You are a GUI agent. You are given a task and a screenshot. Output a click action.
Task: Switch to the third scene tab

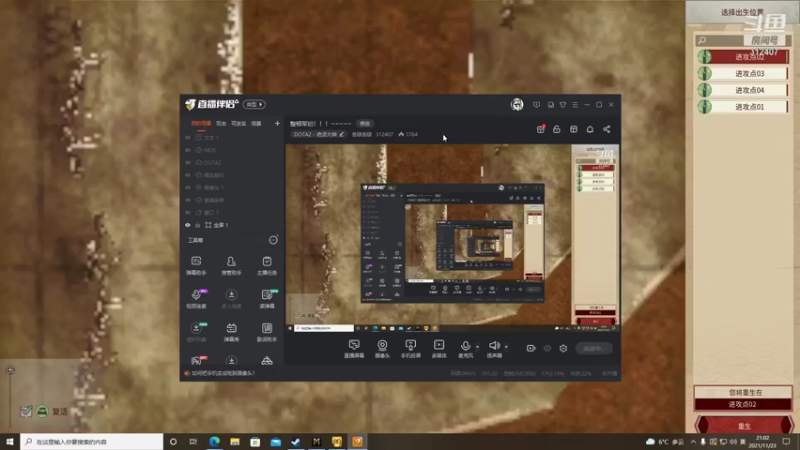click(x=239, y=123)
